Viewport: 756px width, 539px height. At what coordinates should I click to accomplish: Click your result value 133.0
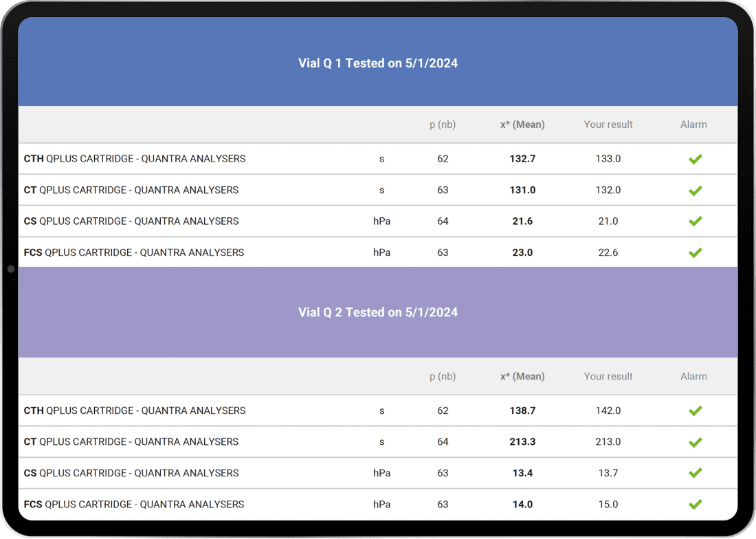608,159
